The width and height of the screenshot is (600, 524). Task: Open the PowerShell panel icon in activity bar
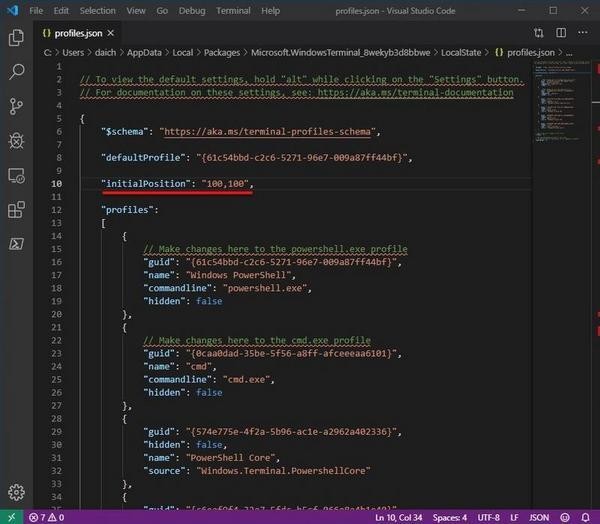pyautogui.click(x=16, y=244)
